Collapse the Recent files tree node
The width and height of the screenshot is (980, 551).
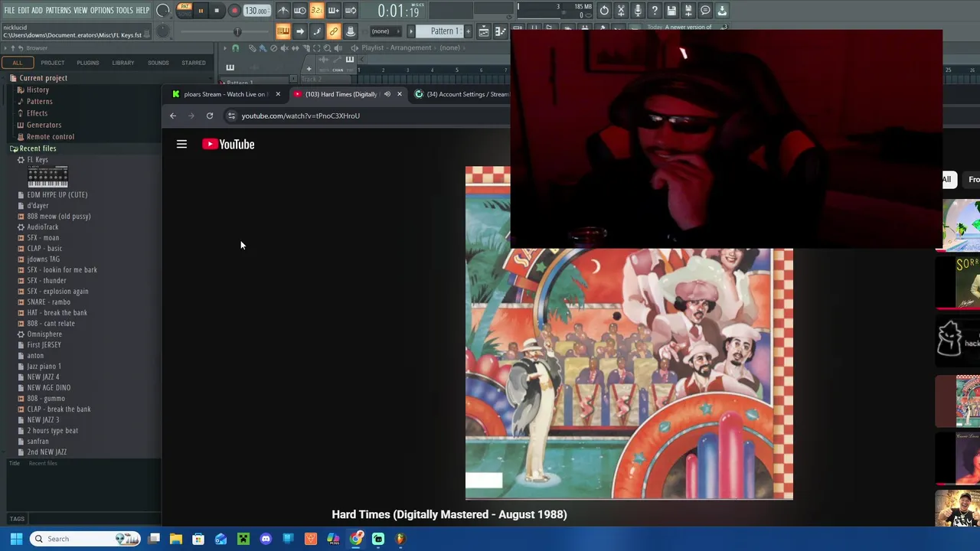(x=38, y=148)
